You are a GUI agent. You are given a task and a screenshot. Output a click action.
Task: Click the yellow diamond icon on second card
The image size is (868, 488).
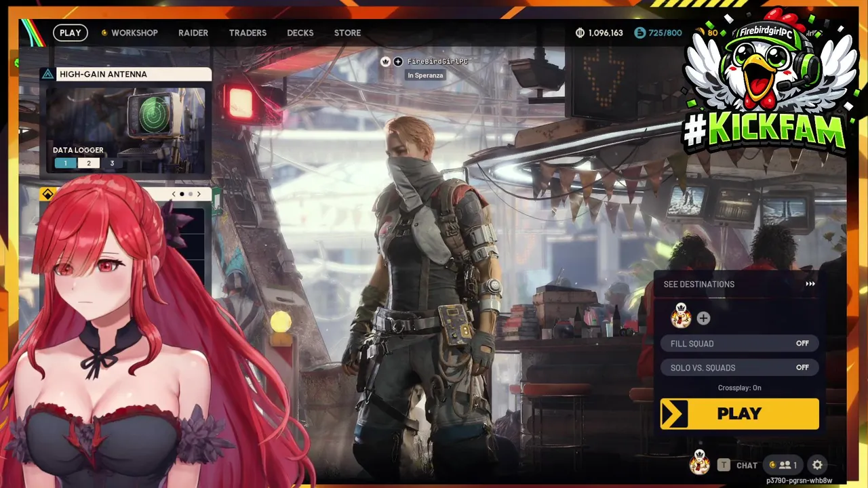[47, 195]
